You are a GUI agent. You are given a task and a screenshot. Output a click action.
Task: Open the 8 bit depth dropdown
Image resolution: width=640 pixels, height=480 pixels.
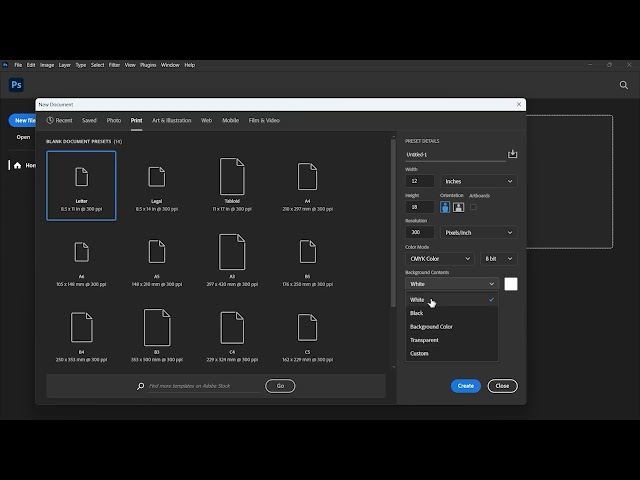coord(498,259)
